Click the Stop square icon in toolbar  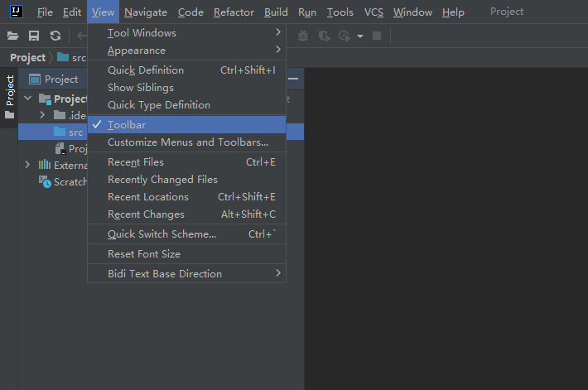coord(377,36)
